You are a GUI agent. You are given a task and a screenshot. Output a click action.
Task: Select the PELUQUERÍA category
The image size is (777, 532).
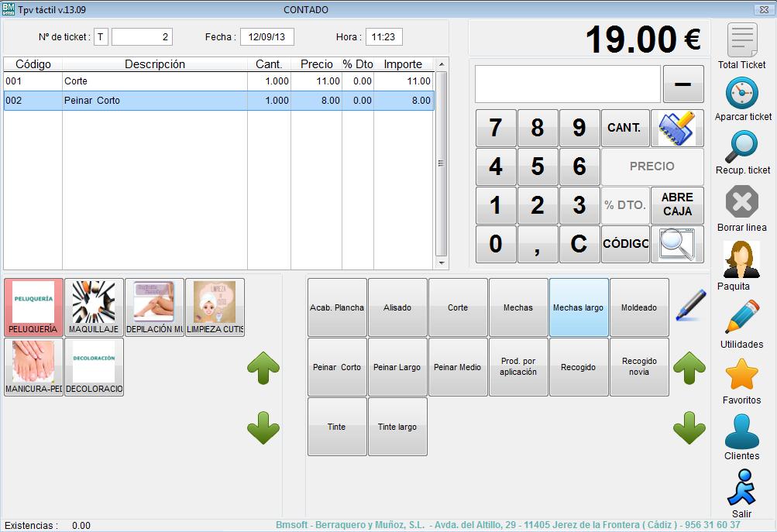[33, 307]
